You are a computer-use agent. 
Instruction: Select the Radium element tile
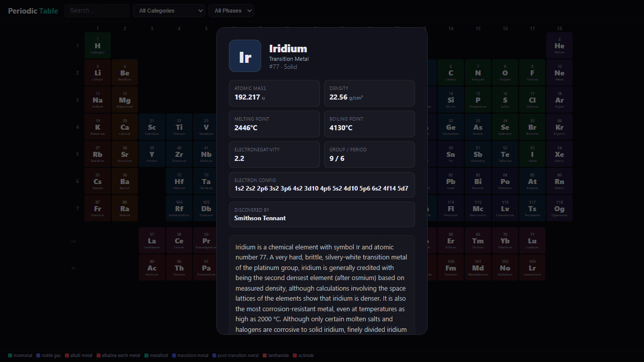125,208
